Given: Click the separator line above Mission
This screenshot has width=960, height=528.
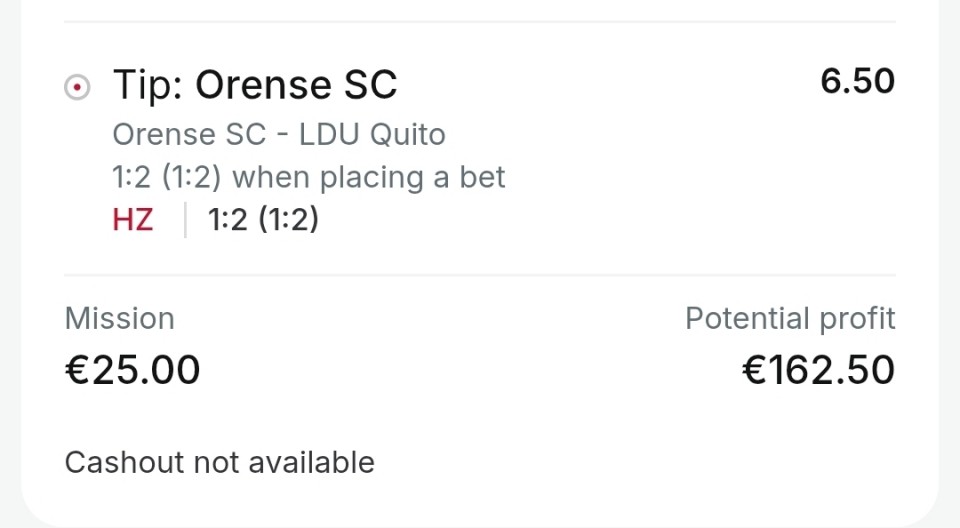Looking at the screenshot, I should 480,275.
